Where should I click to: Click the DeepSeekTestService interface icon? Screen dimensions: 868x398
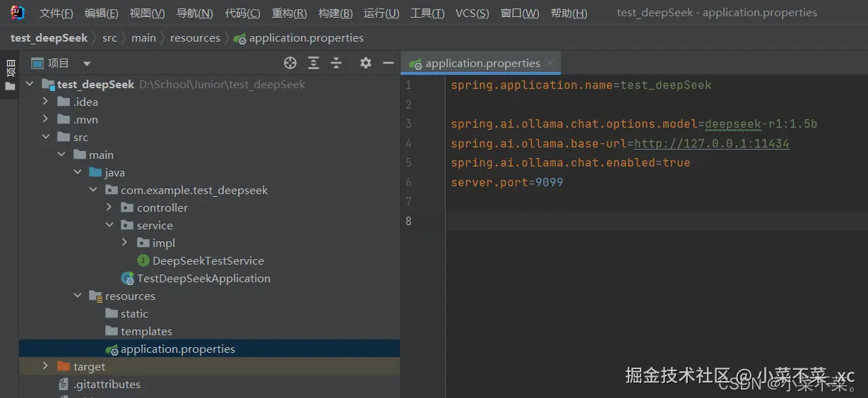(x=143, y=261)
